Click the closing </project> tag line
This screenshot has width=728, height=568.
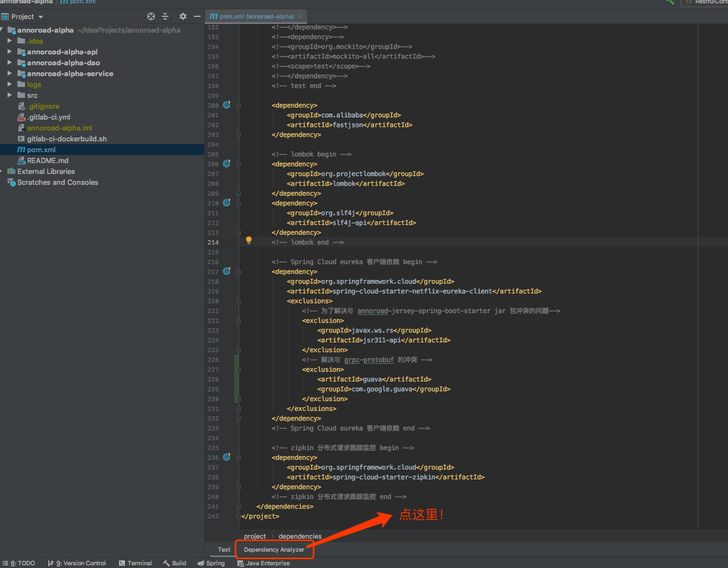[x=260, y=516]
